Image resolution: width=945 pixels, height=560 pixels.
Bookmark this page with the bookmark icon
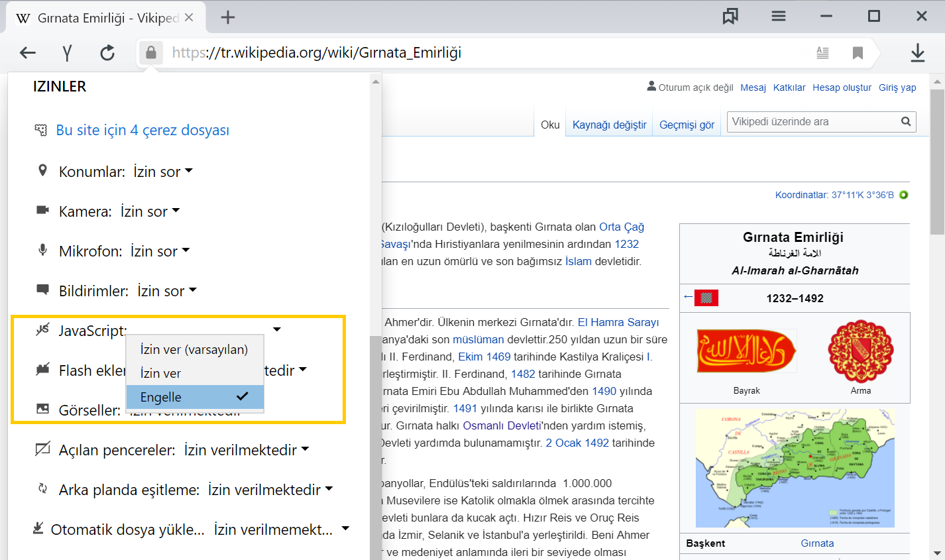(x=858, y=53)
